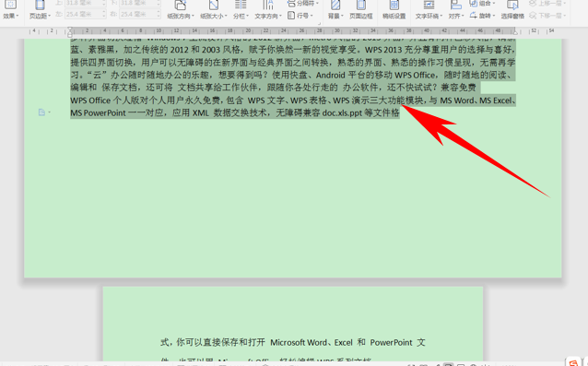Expand the 行号 line numbers dropdown
This screenshot has width=588, height=366.
click(x=300, y=16)
